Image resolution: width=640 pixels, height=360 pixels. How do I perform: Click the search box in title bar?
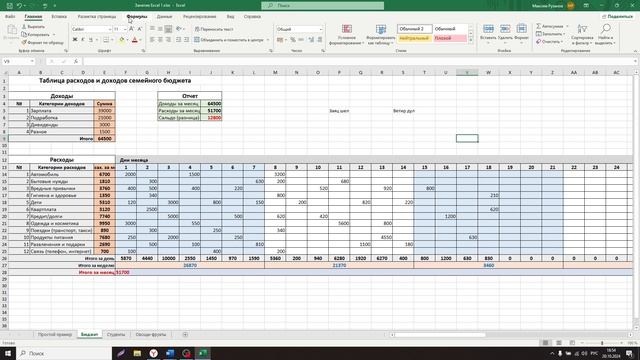click(322, 6)
